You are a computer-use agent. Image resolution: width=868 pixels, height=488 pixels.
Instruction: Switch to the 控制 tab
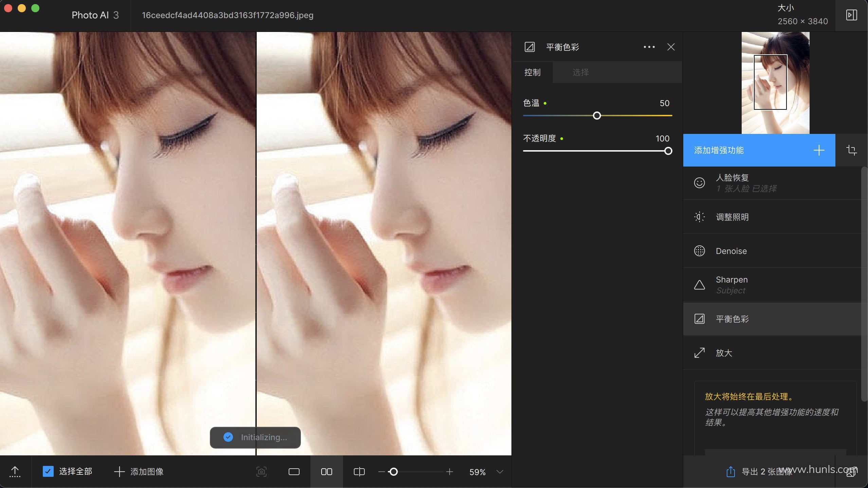[x=532, y=72]
